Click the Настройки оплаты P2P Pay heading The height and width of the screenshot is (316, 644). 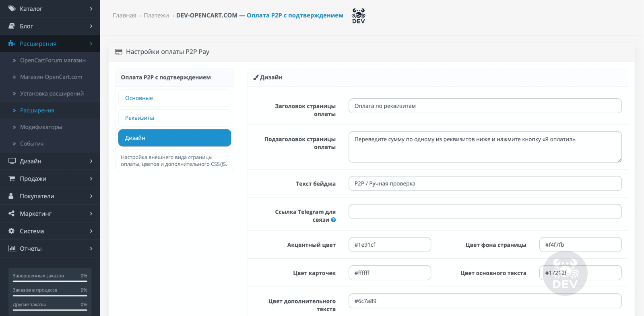(x=167, y=52)
